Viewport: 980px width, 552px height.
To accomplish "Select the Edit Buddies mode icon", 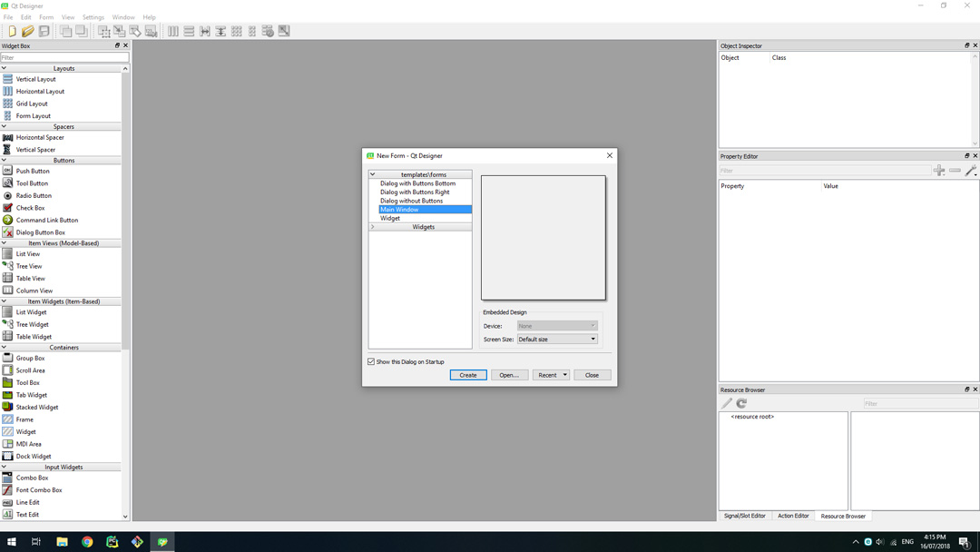I will point(135,31).
